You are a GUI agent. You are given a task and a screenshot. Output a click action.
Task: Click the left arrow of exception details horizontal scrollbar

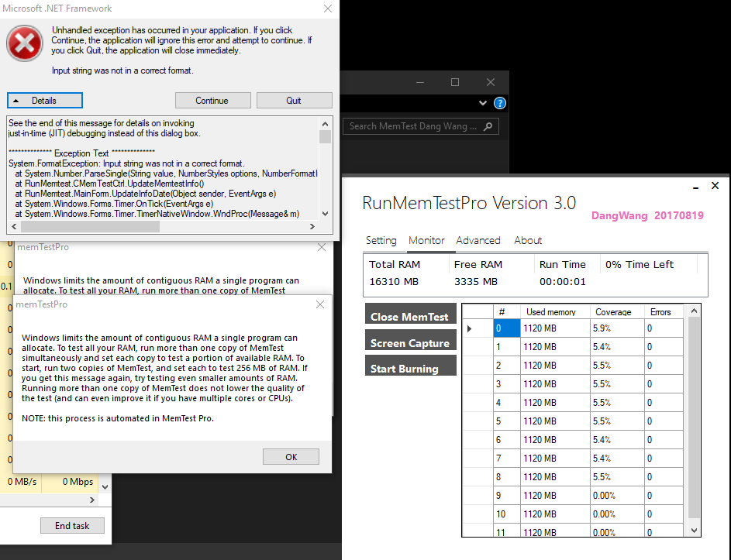[14, 226]
